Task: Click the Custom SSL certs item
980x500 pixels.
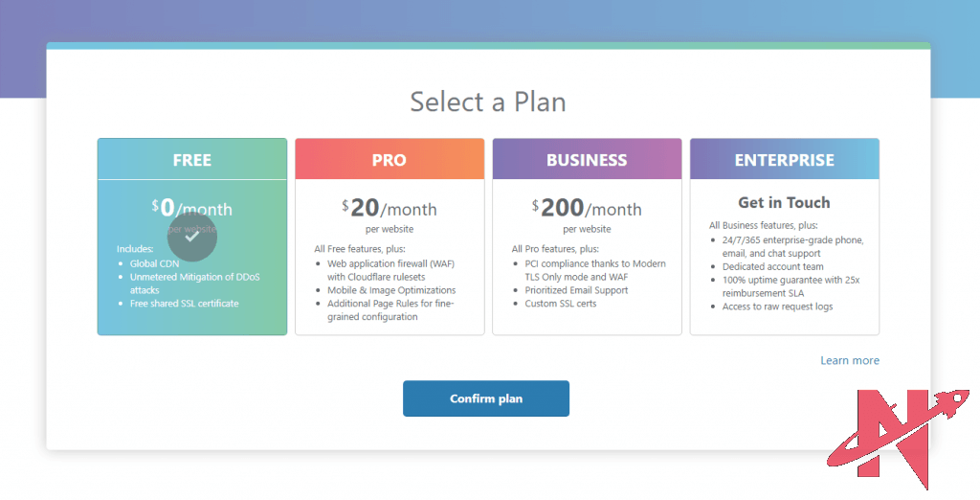Action: click(x=561, y=304)
